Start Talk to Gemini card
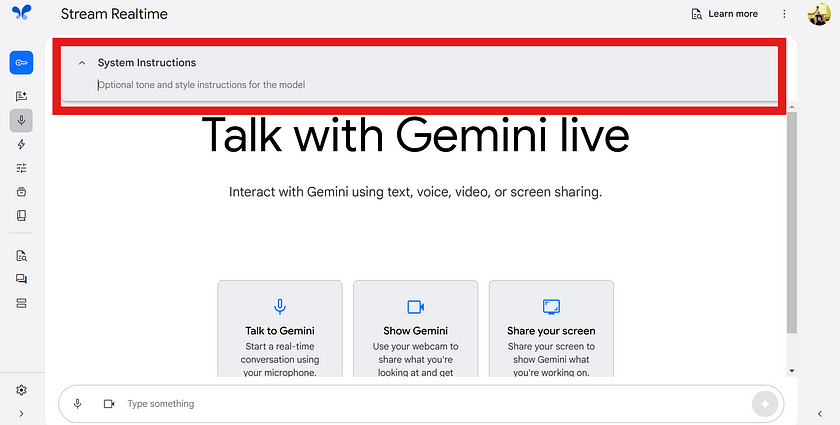The height and width of the screenshot is (425, 840). (280, 329)
